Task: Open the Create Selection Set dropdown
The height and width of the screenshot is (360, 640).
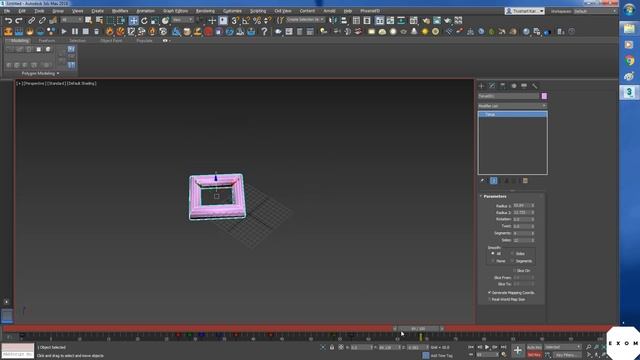Action: point(305,20)
